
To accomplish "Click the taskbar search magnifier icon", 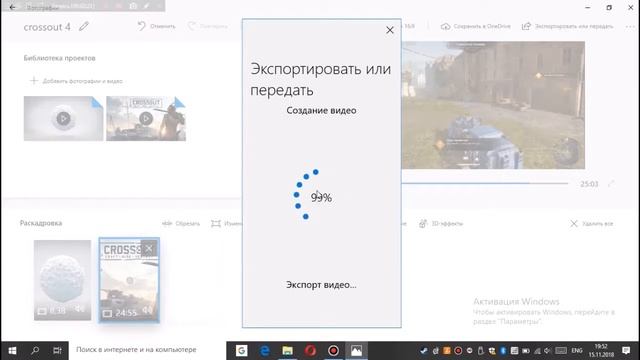I will coord(35,350).
